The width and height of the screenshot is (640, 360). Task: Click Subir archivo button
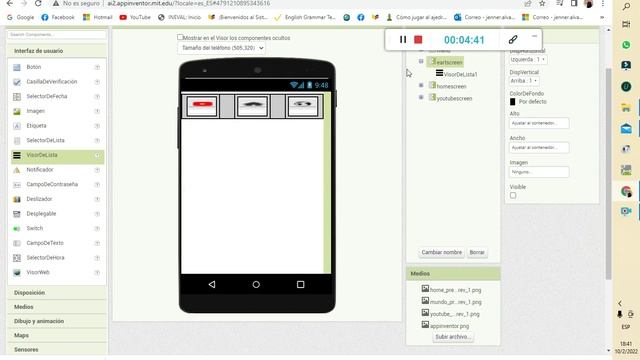pyautogui.click(x=453, y=337)
